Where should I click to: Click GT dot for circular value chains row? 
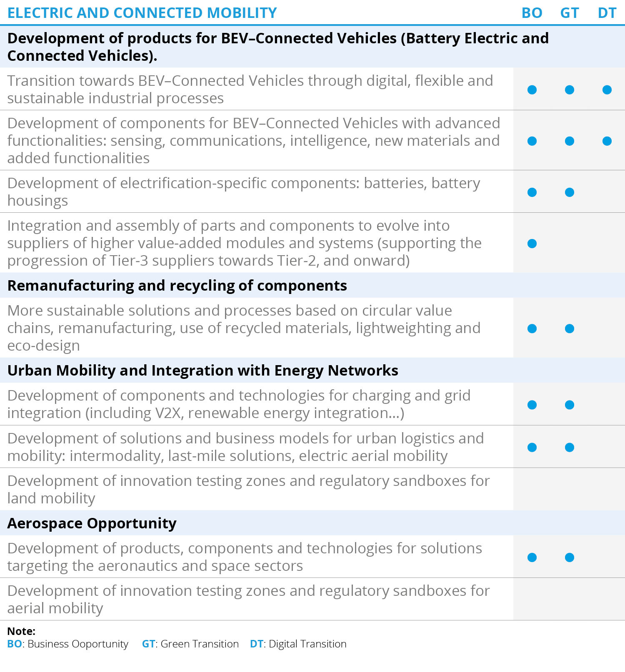point(570,329)
